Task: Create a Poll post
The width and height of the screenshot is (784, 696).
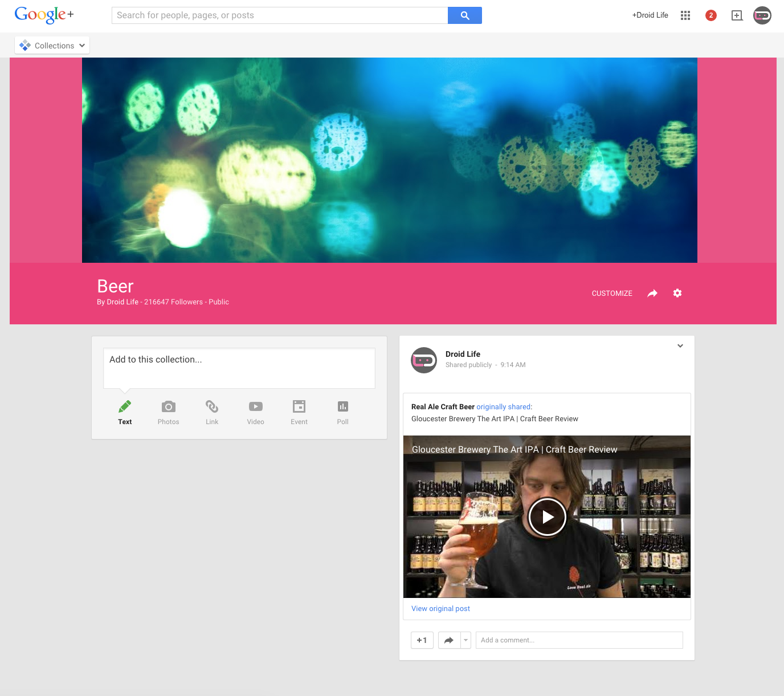Action: pos(342,412)
